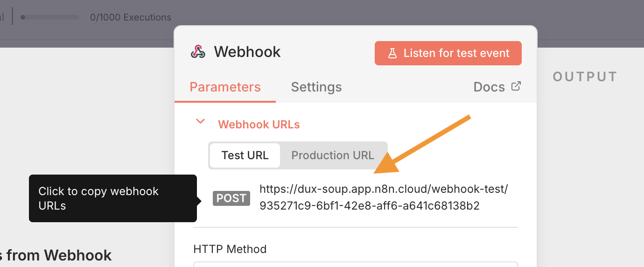644x267 pixels.
Task: Click the "from Webhook" heading text
Action: coord(59,255)
